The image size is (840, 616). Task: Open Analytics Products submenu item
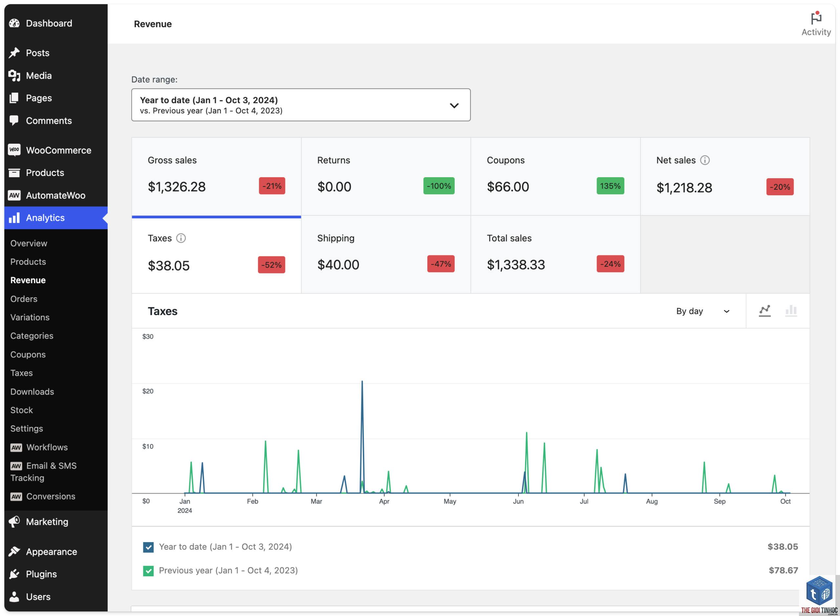[28, 262]
